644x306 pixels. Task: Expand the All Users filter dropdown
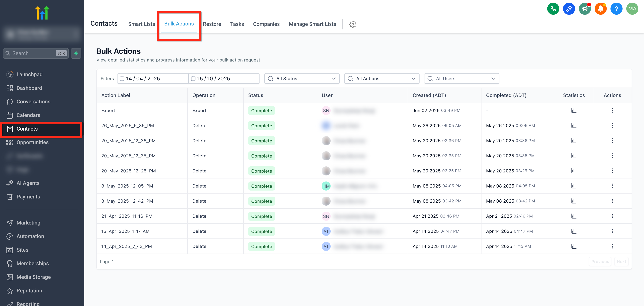[x=461, y=79]
